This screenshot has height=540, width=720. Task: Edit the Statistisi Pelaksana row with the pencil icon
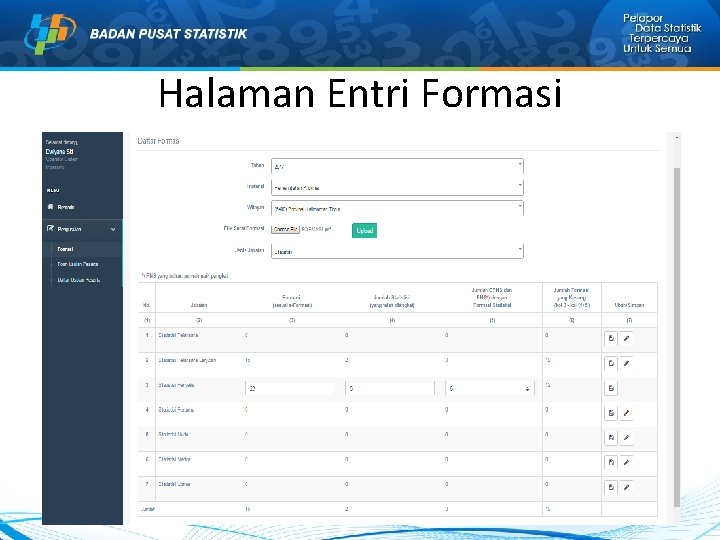pos(626,338)
